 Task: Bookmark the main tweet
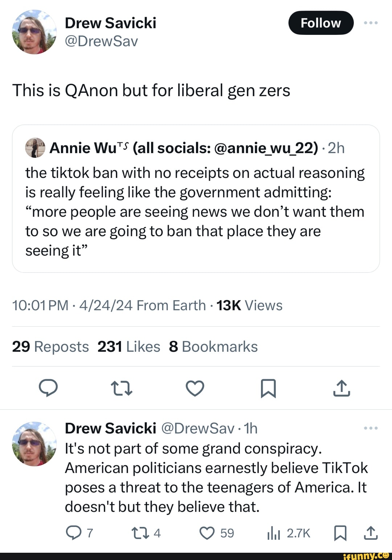tap(269, 388)
